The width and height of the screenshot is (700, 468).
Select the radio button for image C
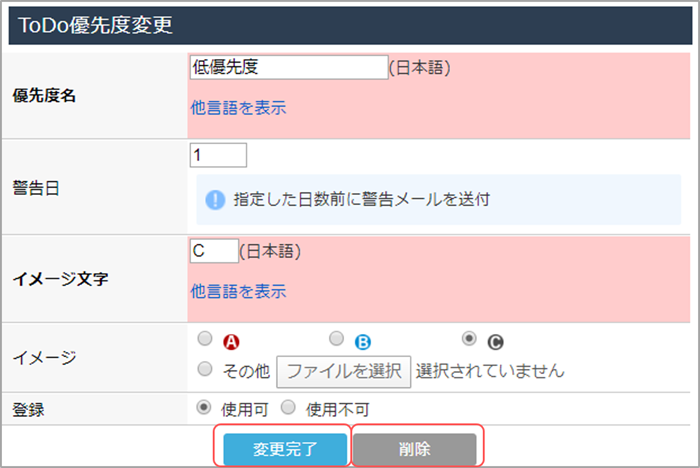469,338
